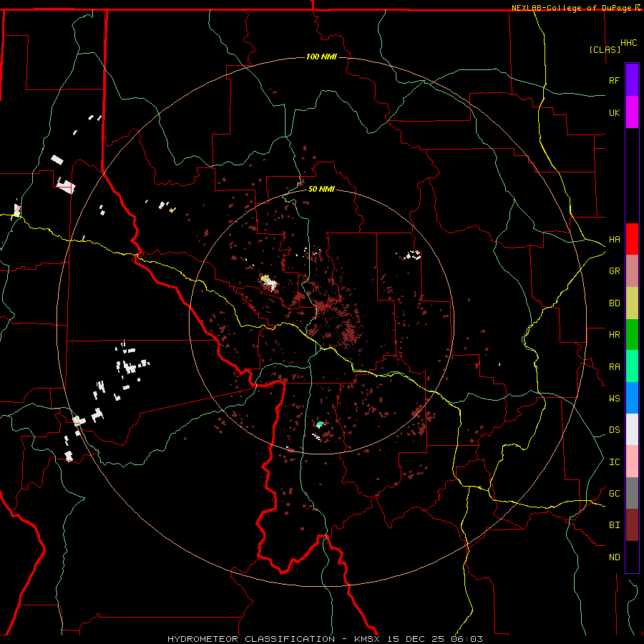Click the [CLAS] units label
The width and height of the screenshot is (644, 644).
[x=605, y=49]
